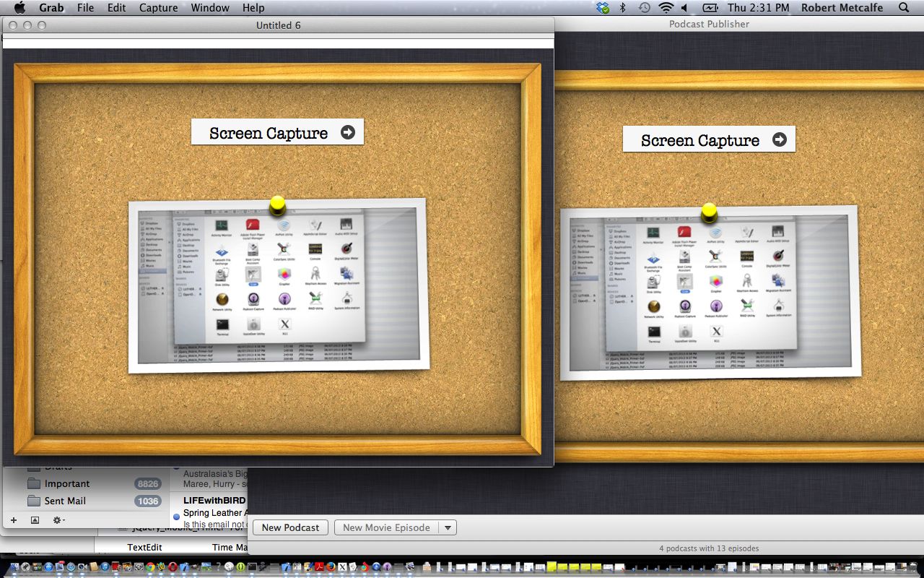Viewport: 924px width, 578px height.
Task: Click the '4 podcasts with 13 episodes' status text
Action: click(x=709, y=548)
